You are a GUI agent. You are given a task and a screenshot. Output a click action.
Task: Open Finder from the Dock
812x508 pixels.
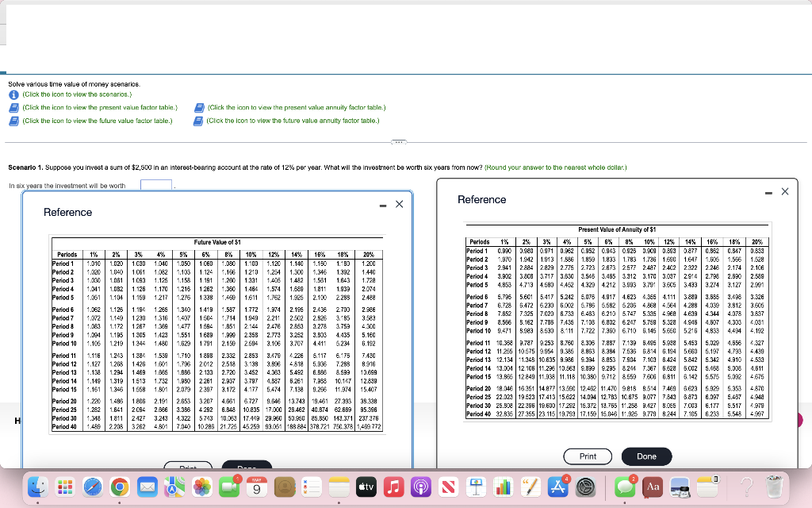click(x=36, y=488)
